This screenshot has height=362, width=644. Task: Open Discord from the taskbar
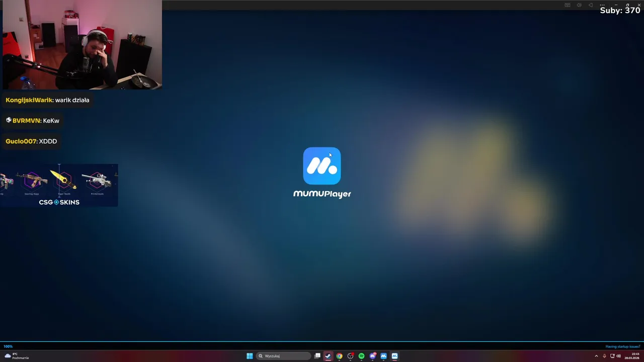(372, 356)
